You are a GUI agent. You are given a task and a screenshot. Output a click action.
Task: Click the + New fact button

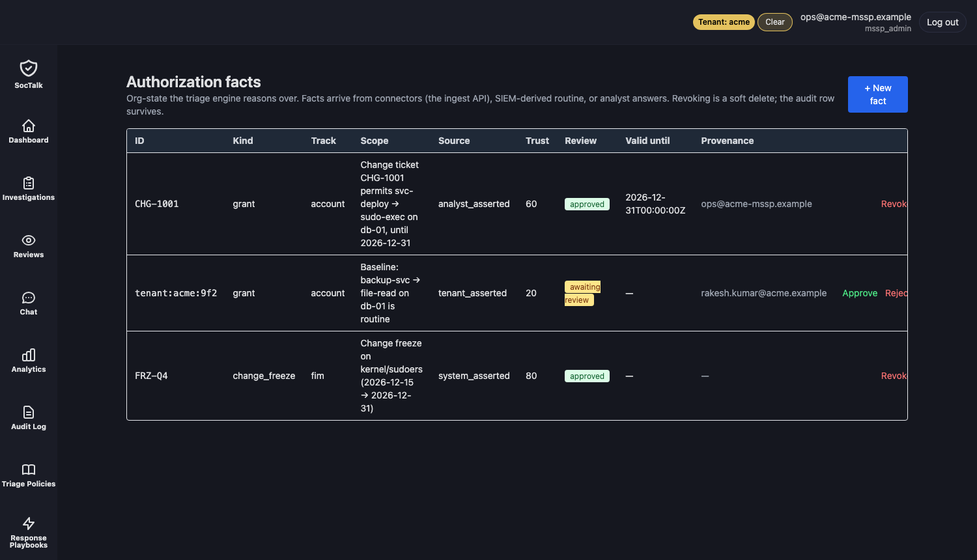[877, 94]
